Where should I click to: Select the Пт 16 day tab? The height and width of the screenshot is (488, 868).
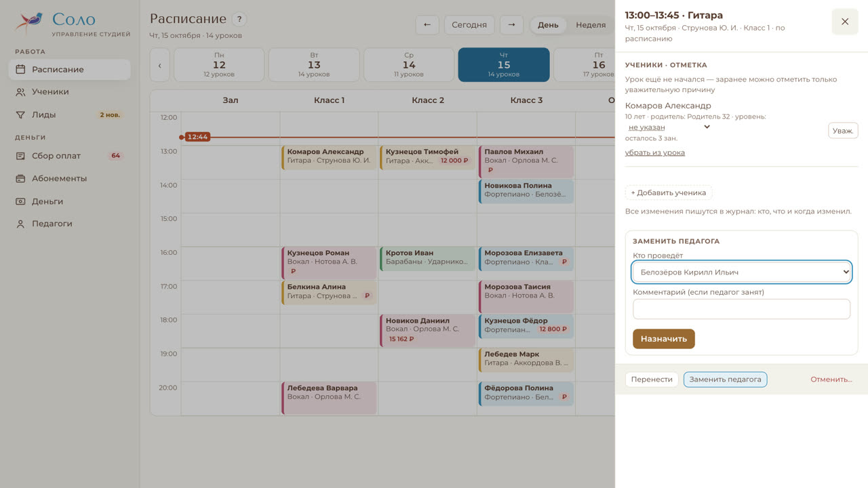point(586,65)
